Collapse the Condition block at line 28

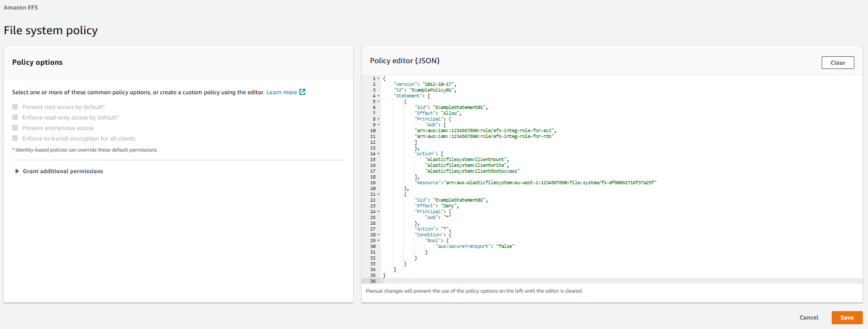pyautogui.click(x=378, y=235)
